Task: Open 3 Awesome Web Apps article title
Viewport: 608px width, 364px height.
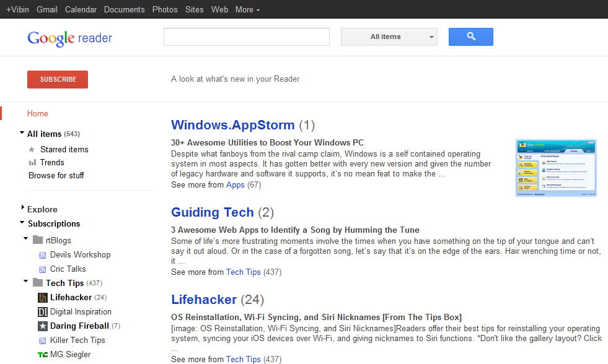Action: click(295, 230)
